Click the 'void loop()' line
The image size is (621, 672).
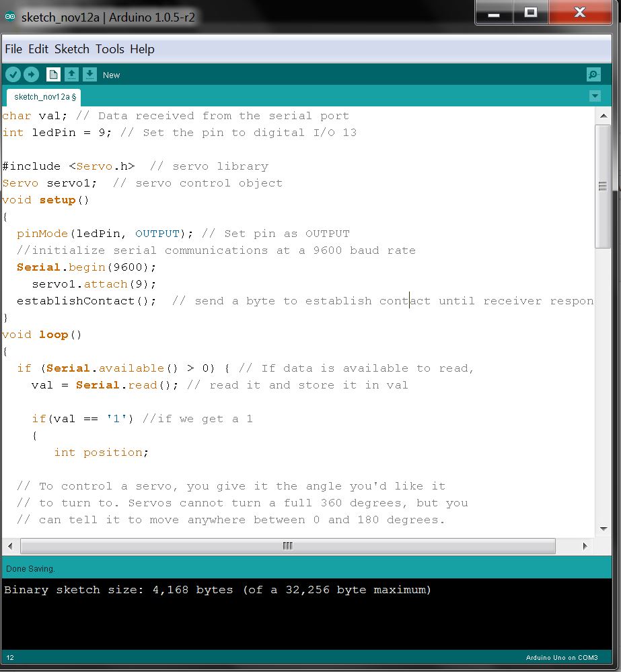[42, 335]
